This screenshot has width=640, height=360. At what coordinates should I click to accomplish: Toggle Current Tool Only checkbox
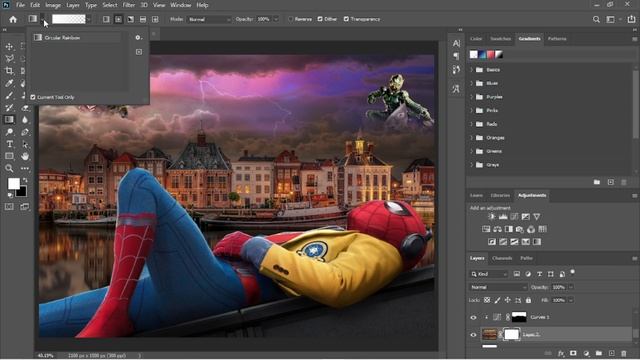click(33, 97)
